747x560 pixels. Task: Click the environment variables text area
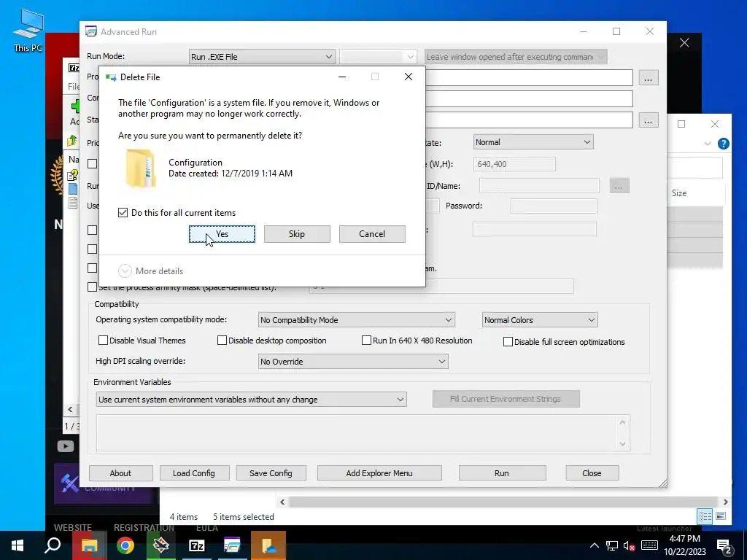[363, 432]
